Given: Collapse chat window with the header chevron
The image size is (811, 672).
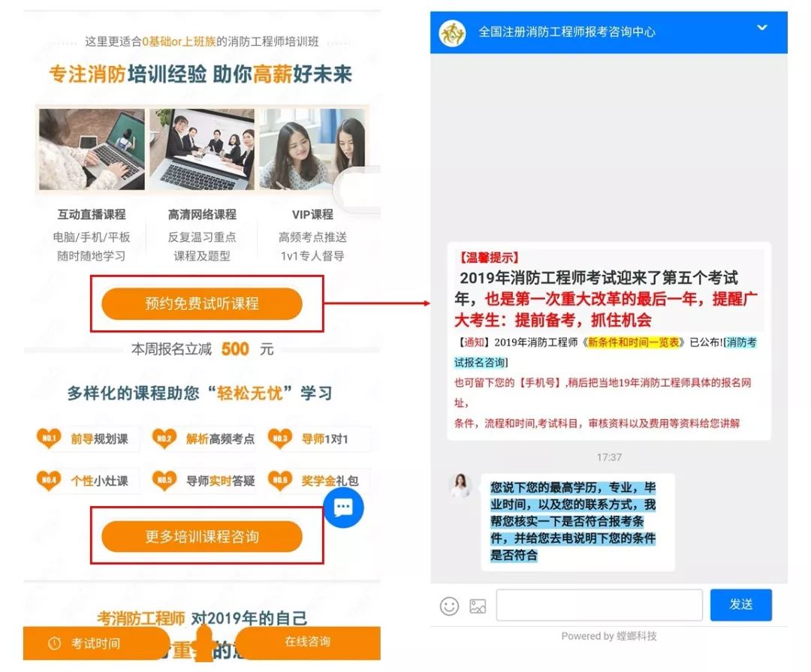Looking at the screenshot, I should (762, 28).
